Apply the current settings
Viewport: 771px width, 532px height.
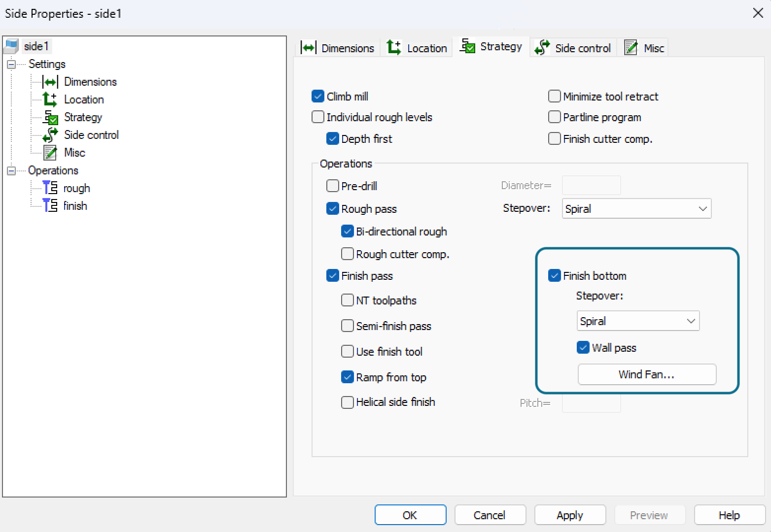[570, 515]
